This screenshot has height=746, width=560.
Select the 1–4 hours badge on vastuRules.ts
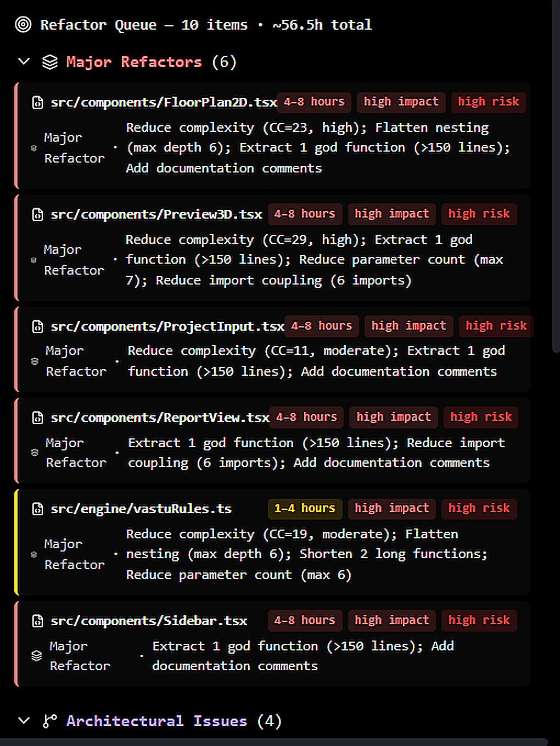pos(305,508)
